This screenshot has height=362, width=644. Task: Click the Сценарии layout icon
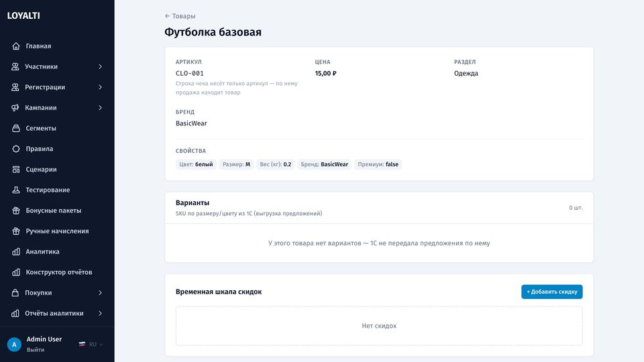pos(16,169)
